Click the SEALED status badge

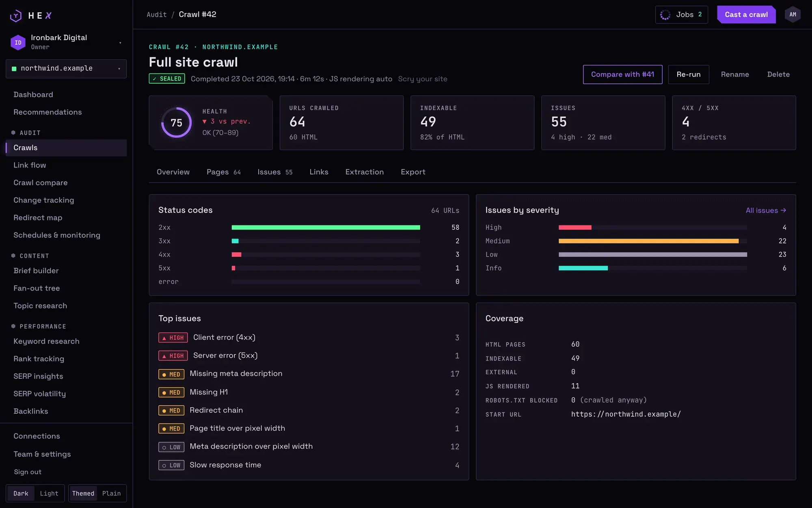click(x=167, y=78)
